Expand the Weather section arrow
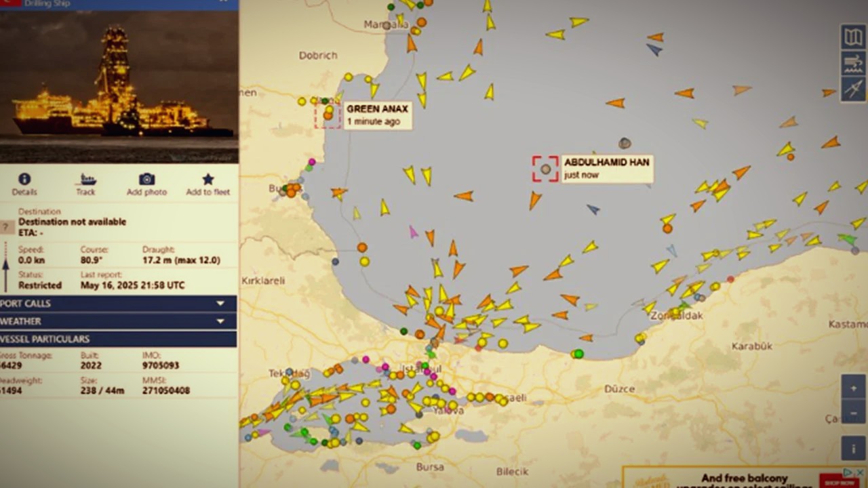The width and height of the screenshot is (868, 488). point(220,321)
